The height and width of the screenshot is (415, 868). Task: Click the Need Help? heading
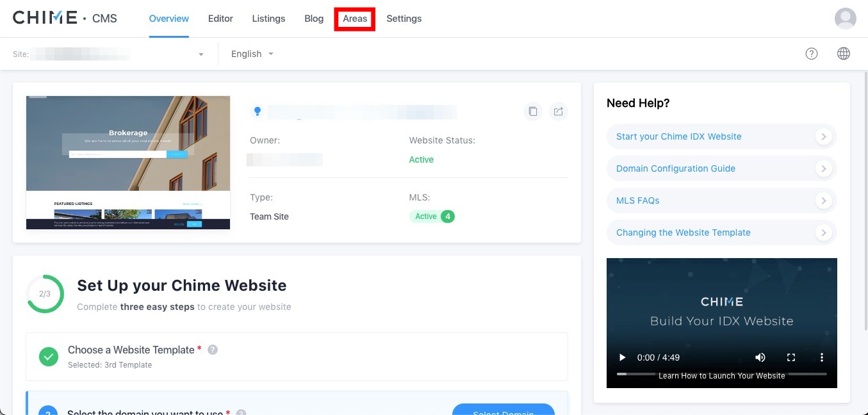tap(638, 103)
